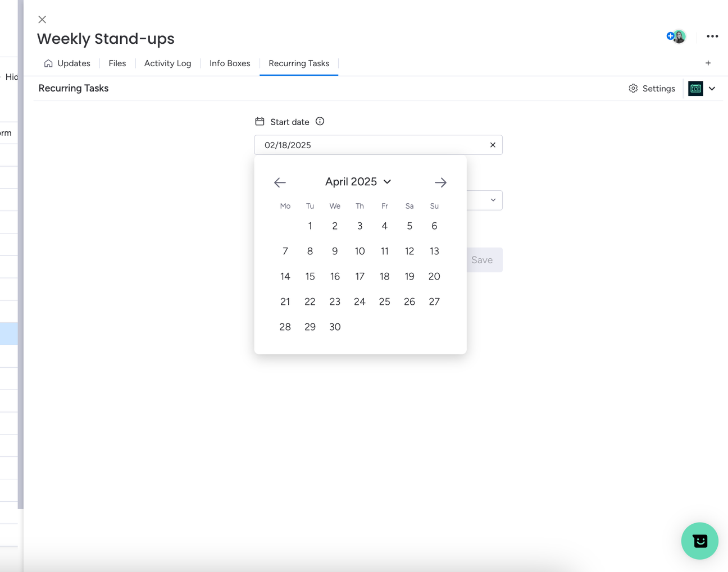Click the invite member avatar icon
This screenshot has width=728, height=572.
(676, 36)
